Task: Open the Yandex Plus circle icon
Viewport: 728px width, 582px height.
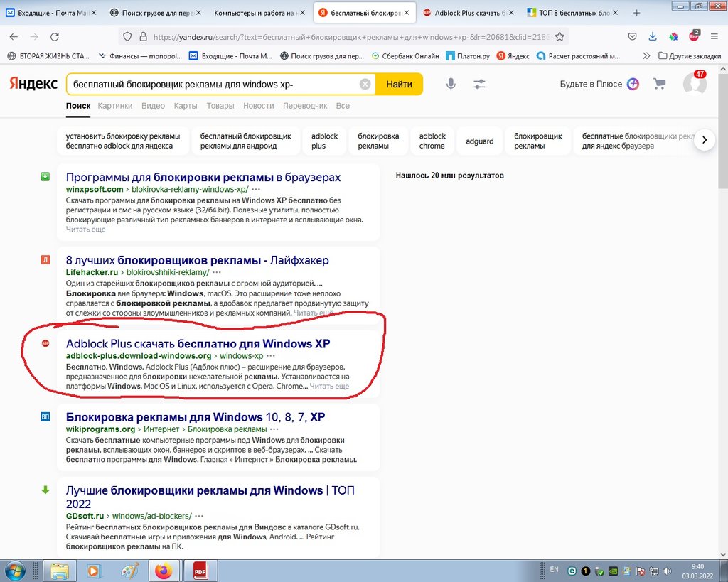Action: [x=633, y=84]
